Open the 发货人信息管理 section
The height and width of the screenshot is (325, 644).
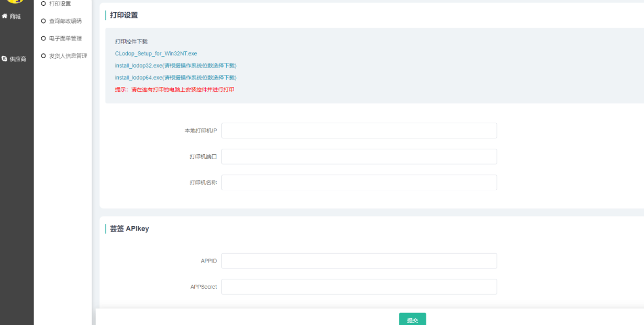68,56
